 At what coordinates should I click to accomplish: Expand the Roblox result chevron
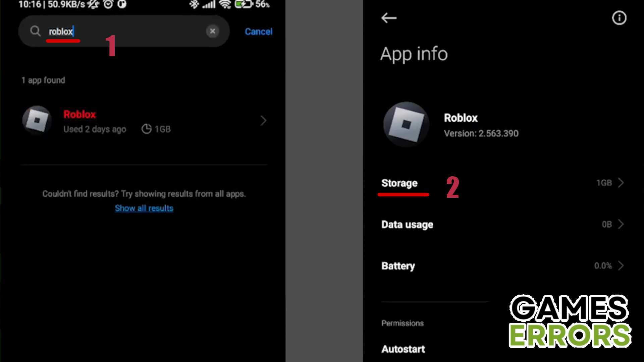(263, 121)
